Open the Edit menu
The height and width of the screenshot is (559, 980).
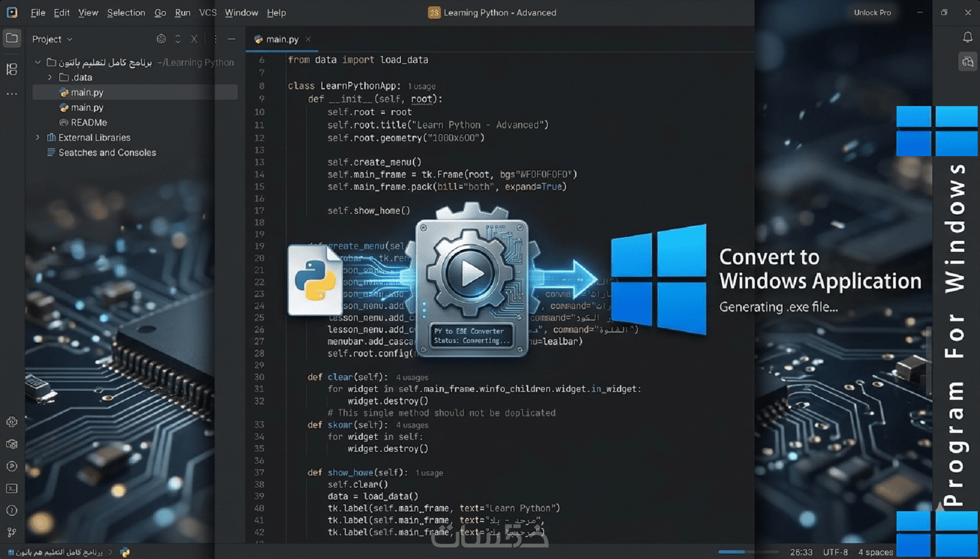pyautogui.click(x=62, y=13)
